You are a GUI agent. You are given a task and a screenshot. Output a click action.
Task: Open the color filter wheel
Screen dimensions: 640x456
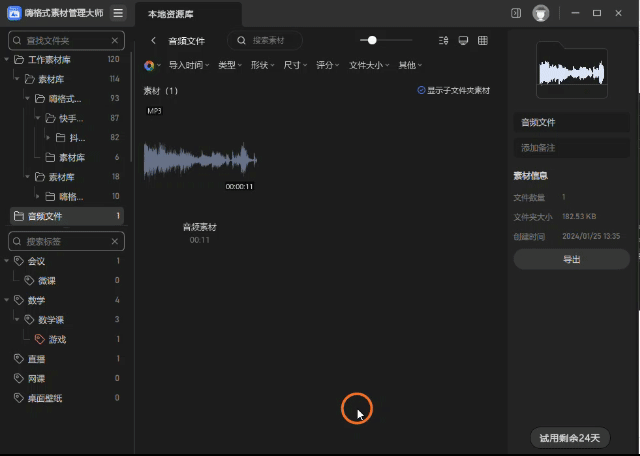pyautogui.click(x=149, y=65)
